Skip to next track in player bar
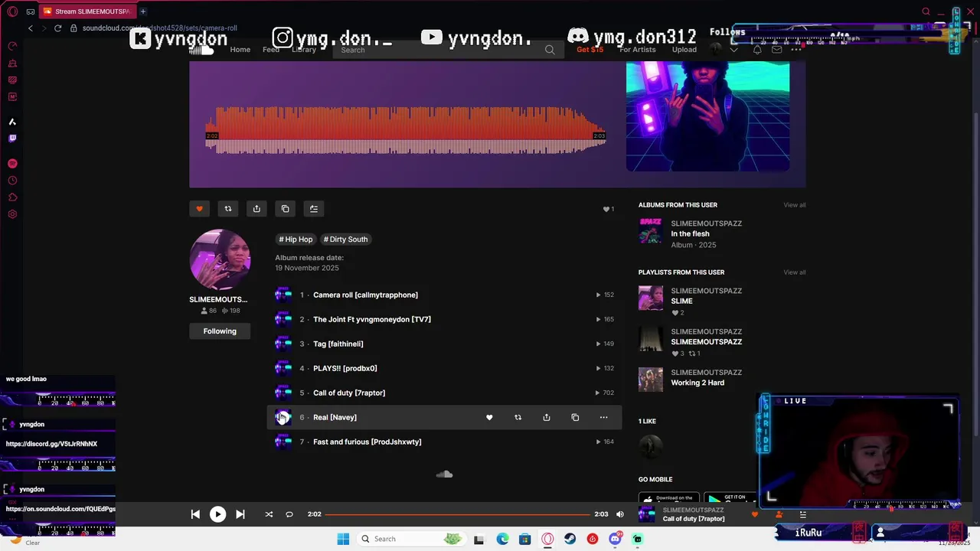This screenshot has height=551, width=980. (x=240, y=514)
